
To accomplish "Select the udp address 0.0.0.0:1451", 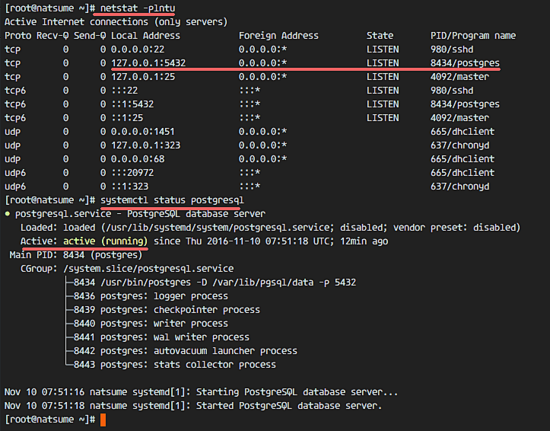I will click(x=143, y=131).
